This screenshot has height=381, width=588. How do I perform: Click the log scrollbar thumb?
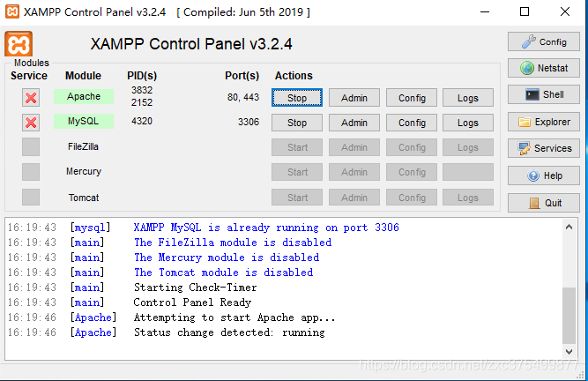[569, 316]
